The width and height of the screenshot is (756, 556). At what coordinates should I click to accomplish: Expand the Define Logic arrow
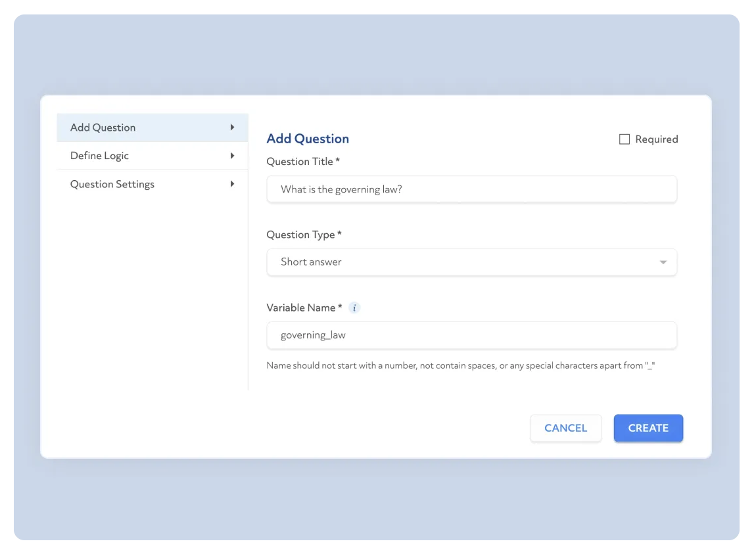(232, 156)
